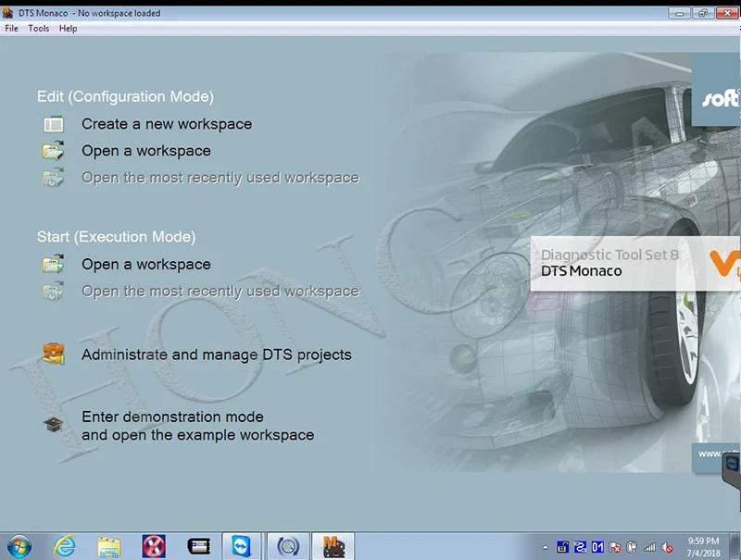Click the DTS Monaco title bar app icon
This screenshot has width=741, height=560.
[x=7, y=13]
